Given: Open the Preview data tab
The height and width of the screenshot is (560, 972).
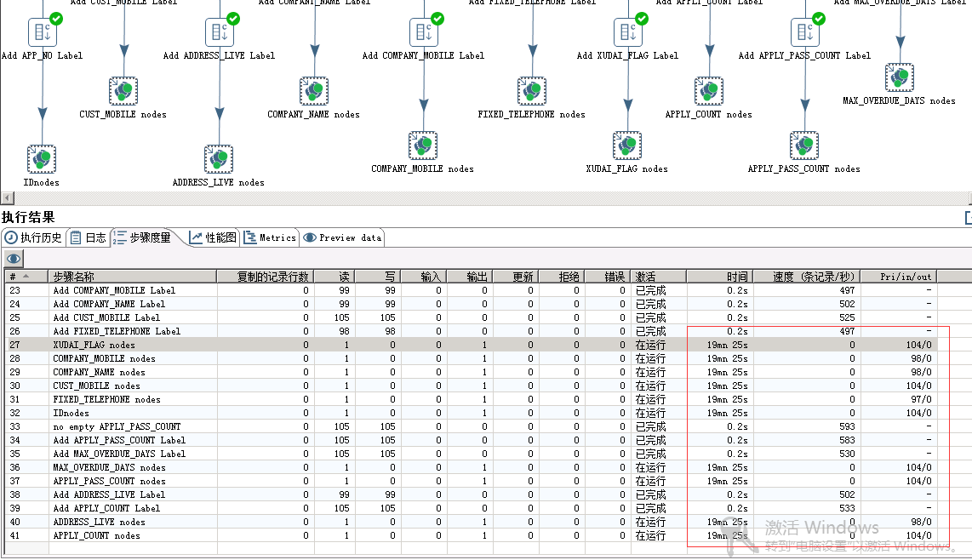Looking at the screenshot, I should (x=342, y=237).
